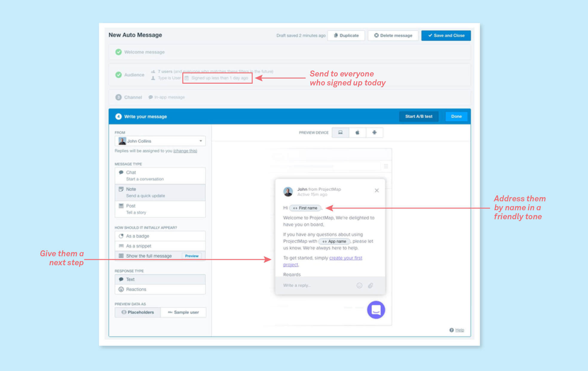This screenshot has width=588, height=371.
Task: Click the Welcome message green checkmark icon
Action: coord(119,52)
